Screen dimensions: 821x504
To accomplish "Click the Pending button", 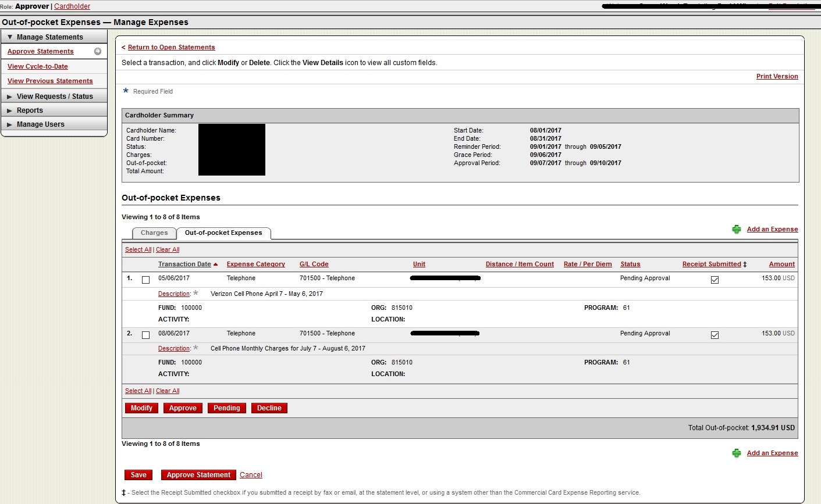I will (x=227, y=408).
